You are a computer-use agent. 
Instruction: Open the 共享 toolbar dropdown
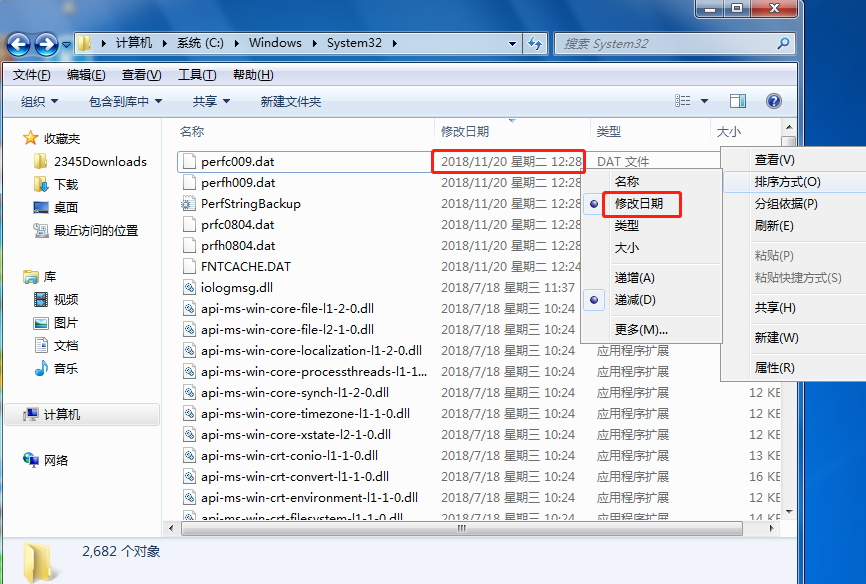(211, 101)
